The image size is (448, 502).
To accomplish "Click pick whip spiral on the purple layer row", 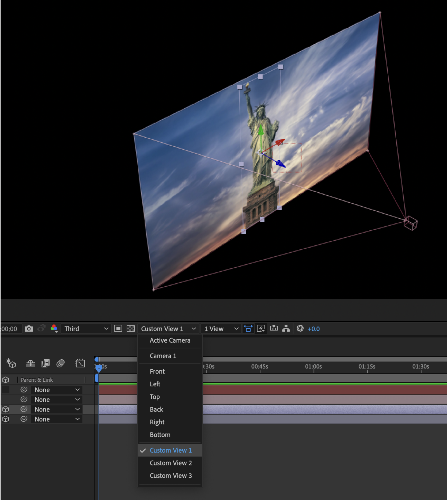I will 24,409.
